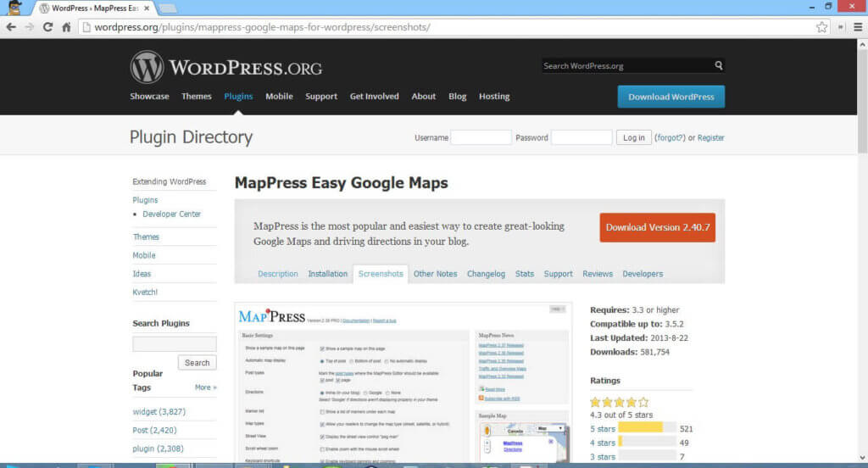868x468 pixels.
Task: Go to browser home icon
Action: click(66, 27)
